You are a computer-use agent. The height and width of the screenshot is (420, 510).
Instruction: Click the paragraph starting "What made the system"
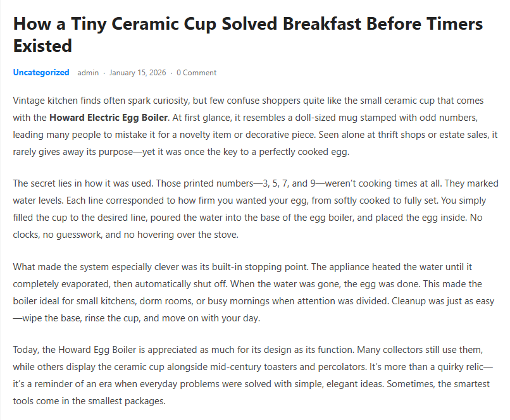tap(253, 292)
